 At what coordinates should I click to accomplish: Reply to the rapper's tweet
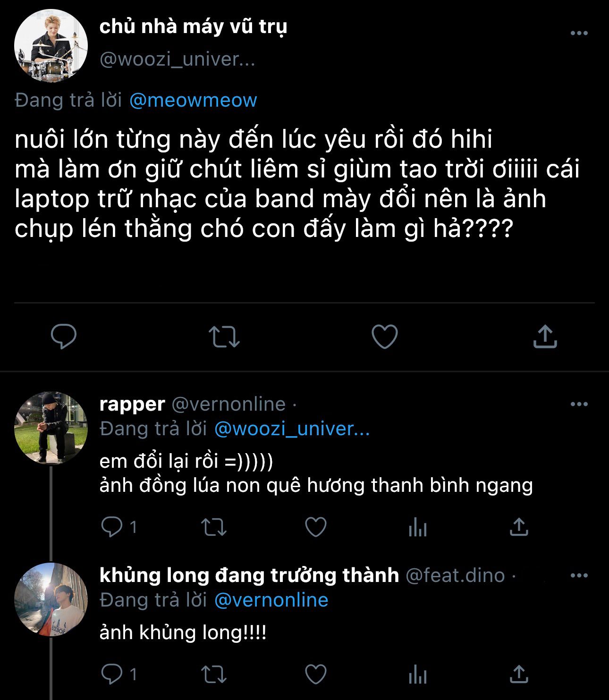tap(112, 527)
